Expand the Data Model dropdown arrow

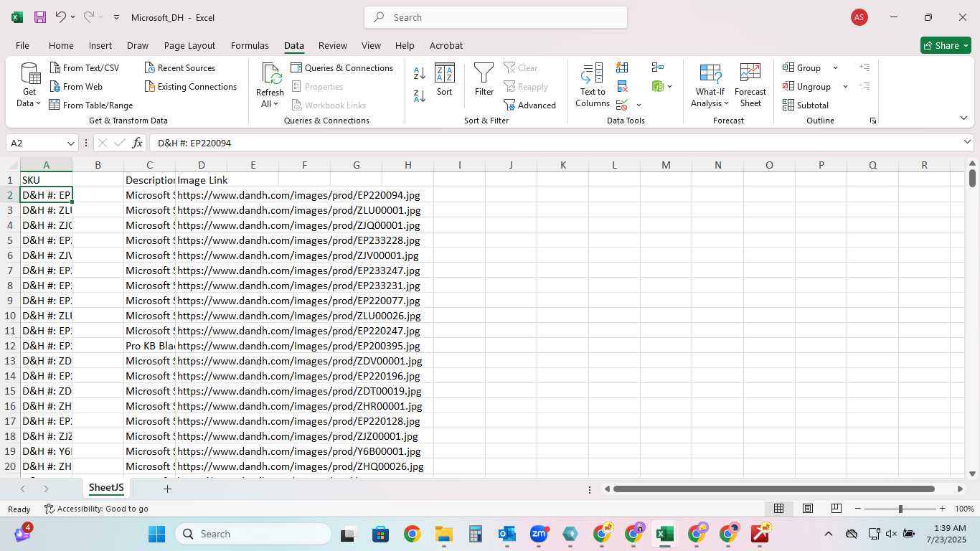click(670, 87)
